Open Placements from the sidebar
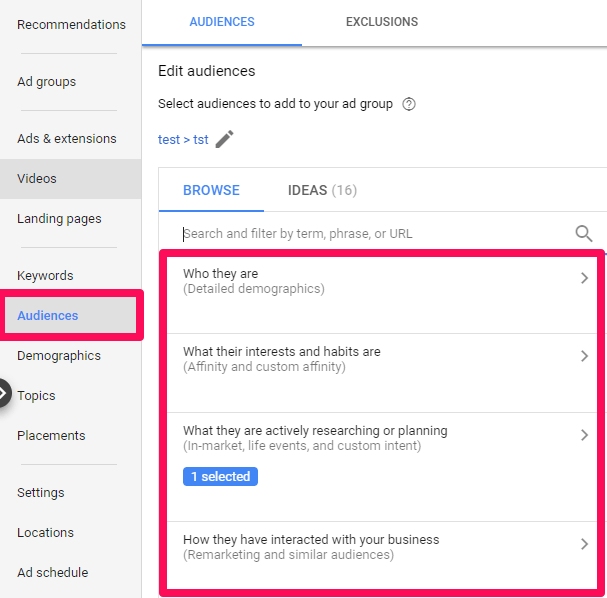This screenshot has height=598, width=607. (x=51, y=435)
